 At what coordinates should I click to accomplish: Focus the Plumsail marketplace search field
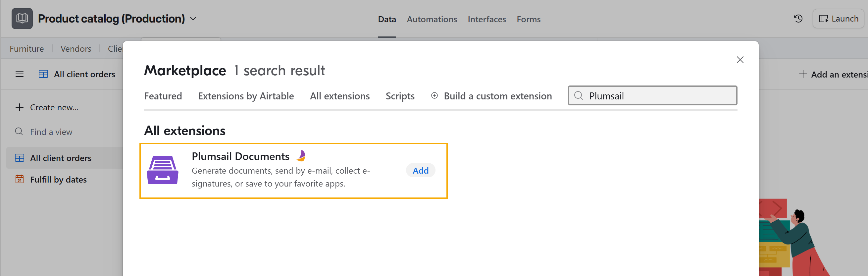click(x=652, y=96)
